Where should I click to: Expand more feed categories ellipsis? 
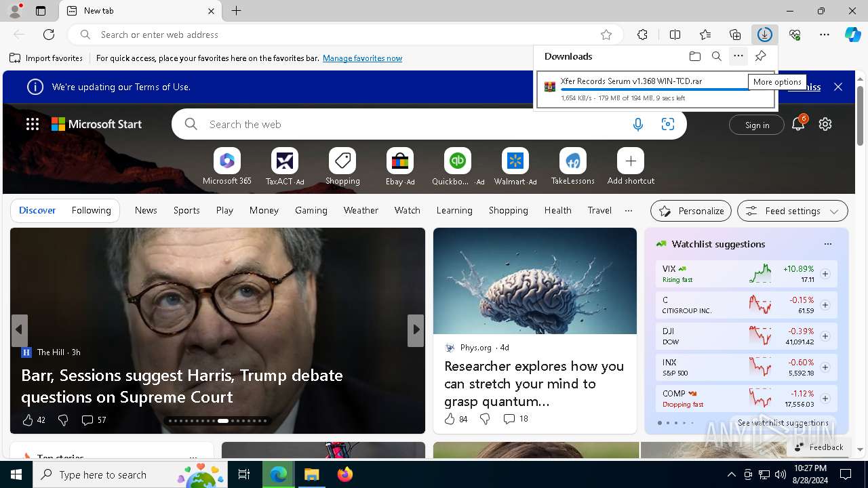tap(629, 210)
